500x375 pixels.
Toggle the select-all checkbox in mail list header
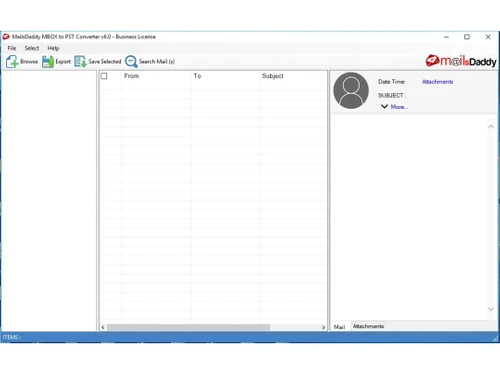tap(104, 76)
